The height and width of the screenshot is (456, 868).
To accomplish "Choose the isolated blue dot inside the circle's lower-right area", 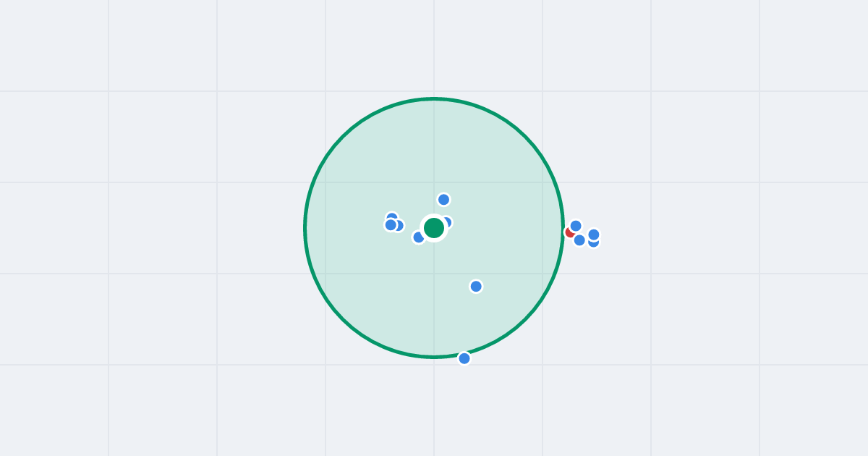I will tap(476, 287).
